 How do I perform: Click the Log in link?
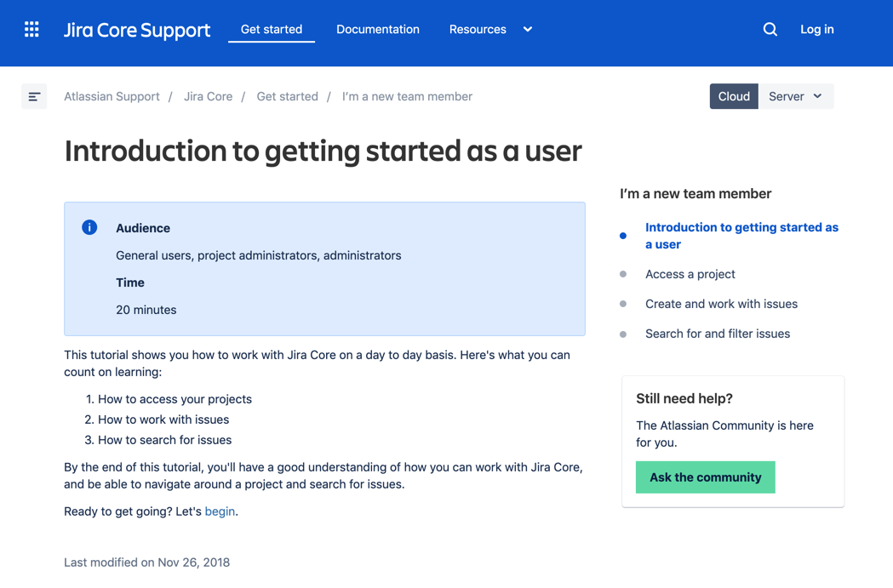(816, 29)
